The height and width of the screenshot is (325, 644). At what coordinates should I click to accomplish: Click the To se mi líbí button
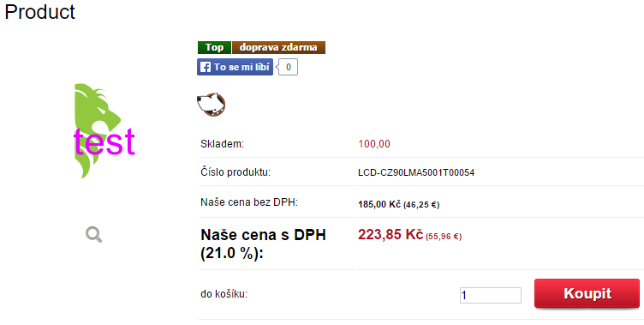235,67
